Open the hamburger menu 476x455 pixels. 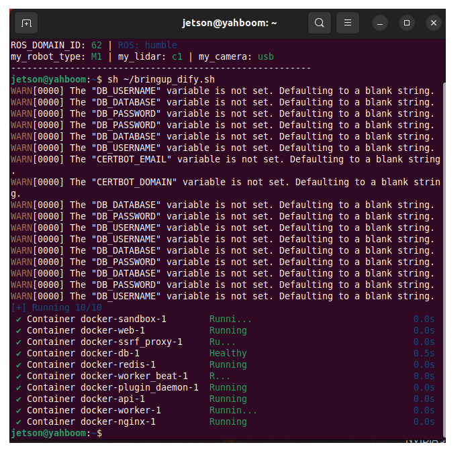pos(348,23)
